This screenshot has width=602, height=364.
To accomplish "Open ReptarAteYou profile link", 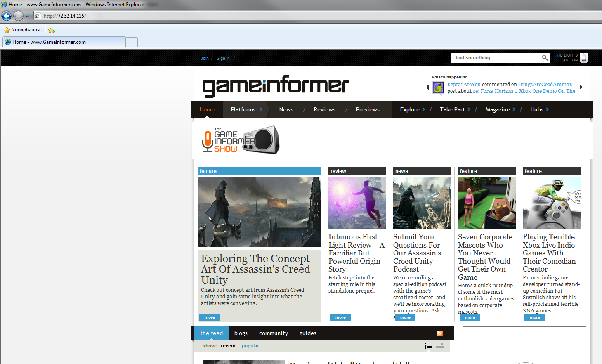I will (x=464, y=85).
